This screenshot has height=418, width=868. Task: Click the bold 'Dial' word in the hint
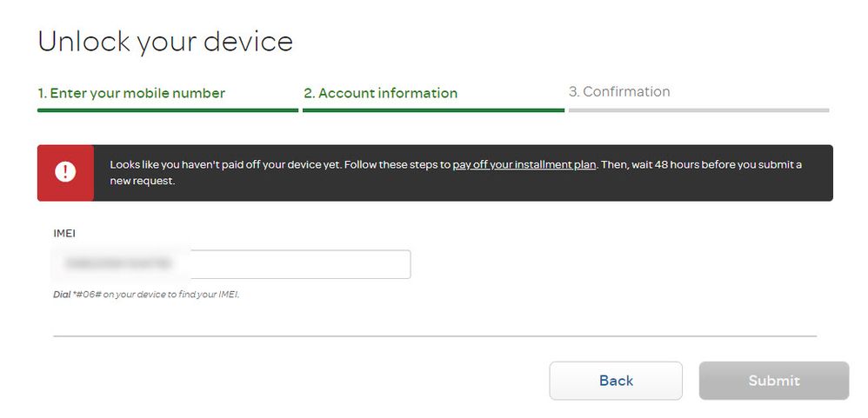pos(62,295)
